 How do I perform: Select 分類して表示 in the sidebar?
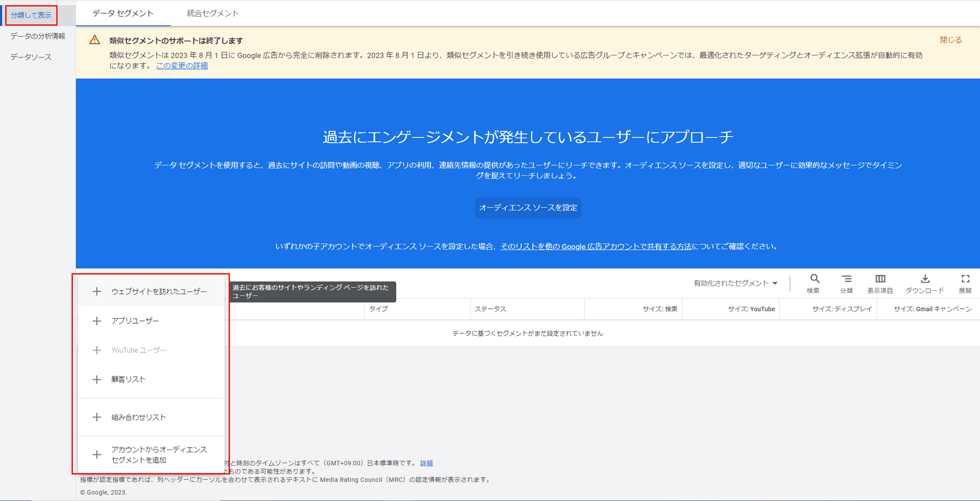[31, 15]
